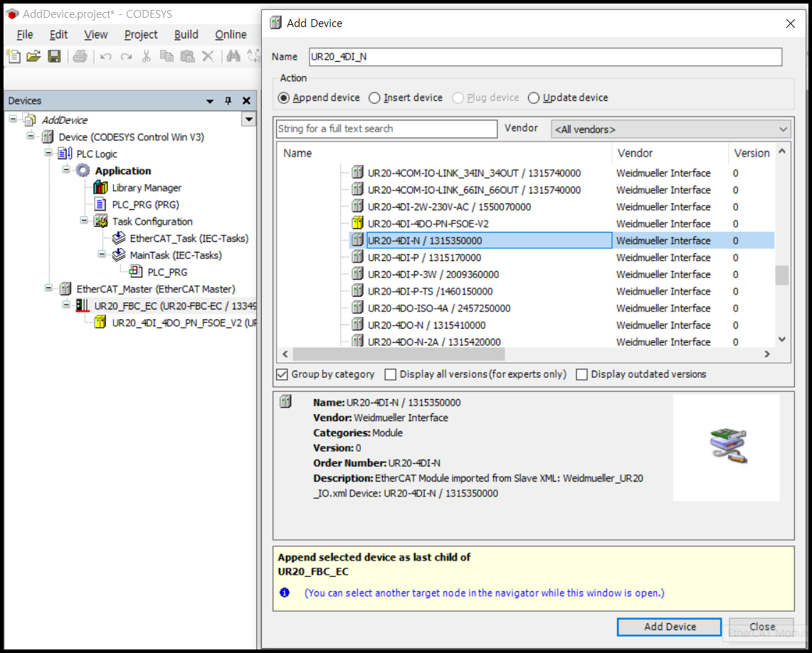Open the View menu

96,35
